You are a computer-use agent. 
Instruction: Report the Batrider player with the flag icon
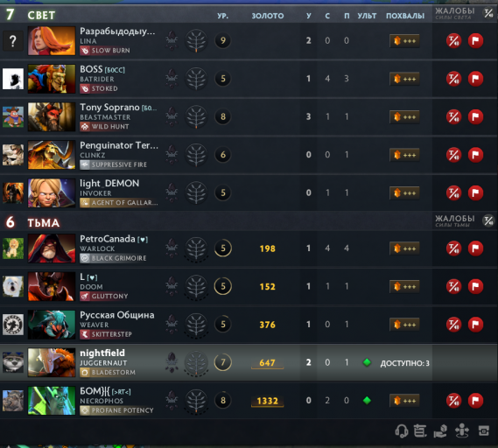pyautogui.click(x=475, y=79)
